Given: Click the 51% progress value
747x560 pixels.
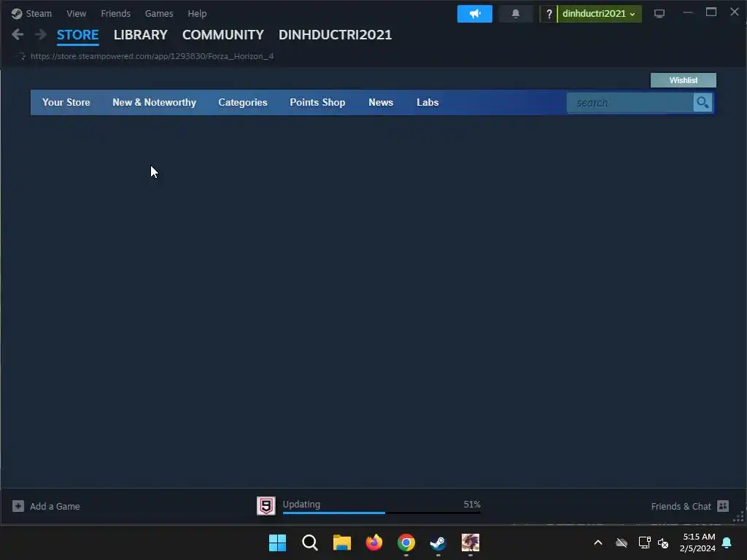Looking at the screenshot, I should click(472, 505).
